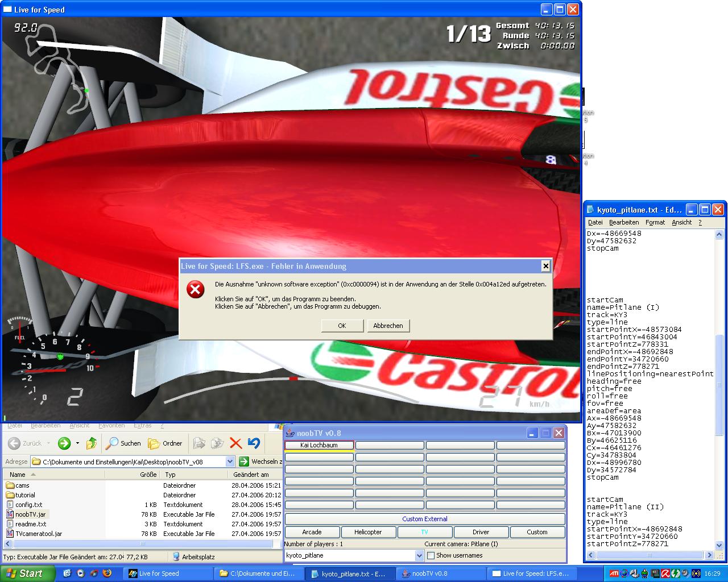This screenshot has height=582, width=728.
Task: Select the readme.txt file
Action: pyautogui.click(x=26, y=524)
